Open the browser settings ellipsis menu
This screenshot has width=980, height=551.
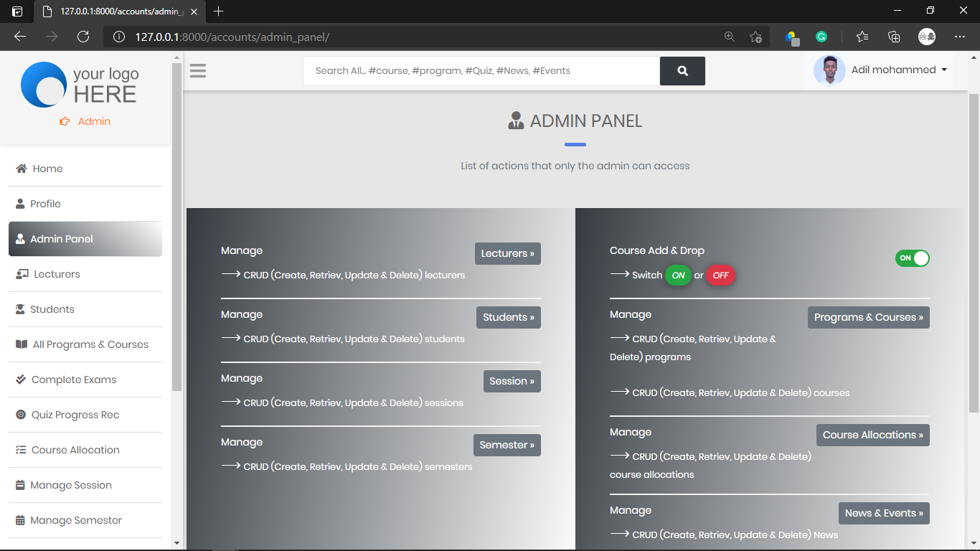tap(960, 37)
